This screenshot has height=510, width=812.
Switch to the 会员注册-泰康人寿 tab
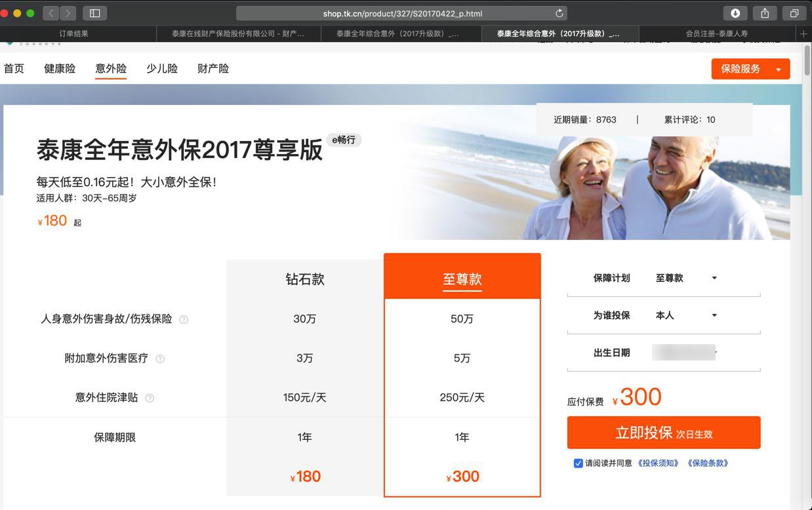point(717,33)
